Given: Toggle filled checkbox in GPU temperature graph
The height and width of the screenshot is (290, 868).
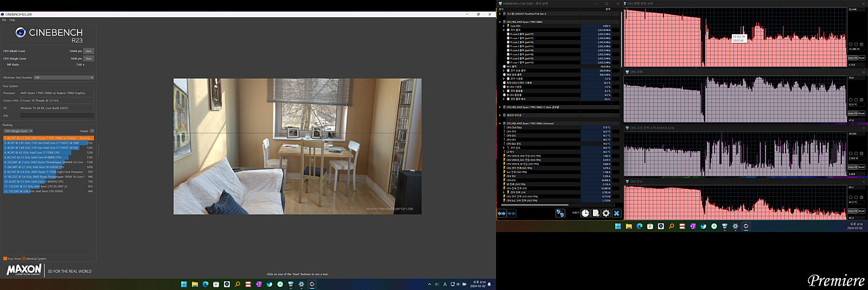Looking at the screenshot, I should (861, 197).
